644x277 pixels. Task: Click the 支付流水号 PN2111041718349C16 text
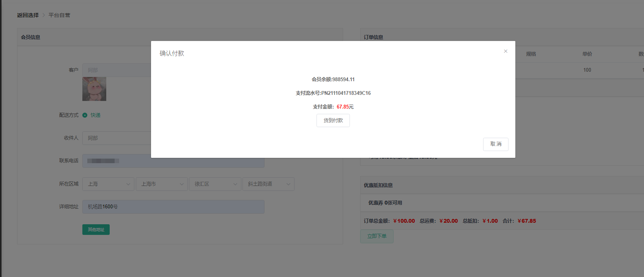pos(333,93)
